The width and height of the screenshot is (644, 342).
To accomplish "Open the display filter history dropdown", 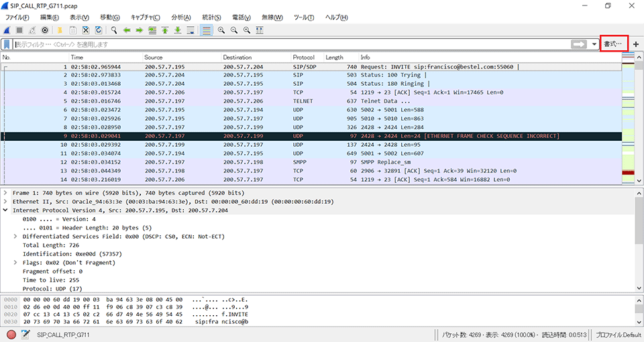I will click(x=594, y=44).
